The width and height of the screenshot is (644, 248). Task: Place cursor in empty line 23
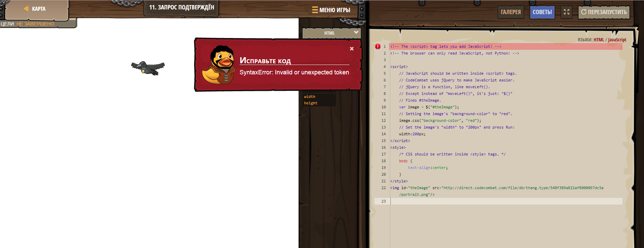pyautogui.click(x=506, y=201)
